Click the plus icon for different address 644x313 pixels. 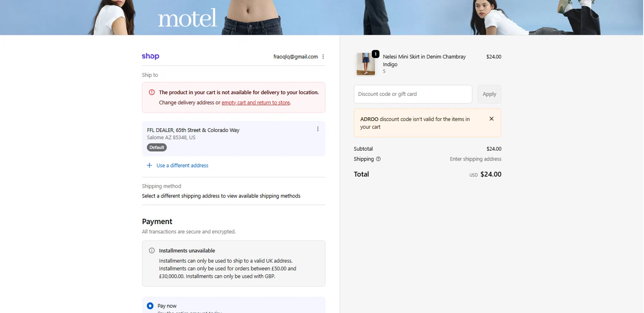[149, 165]
